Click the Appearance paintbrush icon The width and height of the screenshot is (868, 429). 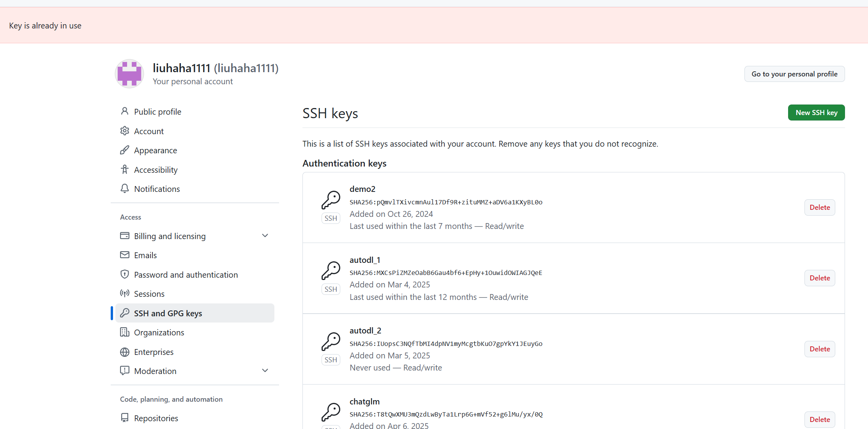[124, 150]
